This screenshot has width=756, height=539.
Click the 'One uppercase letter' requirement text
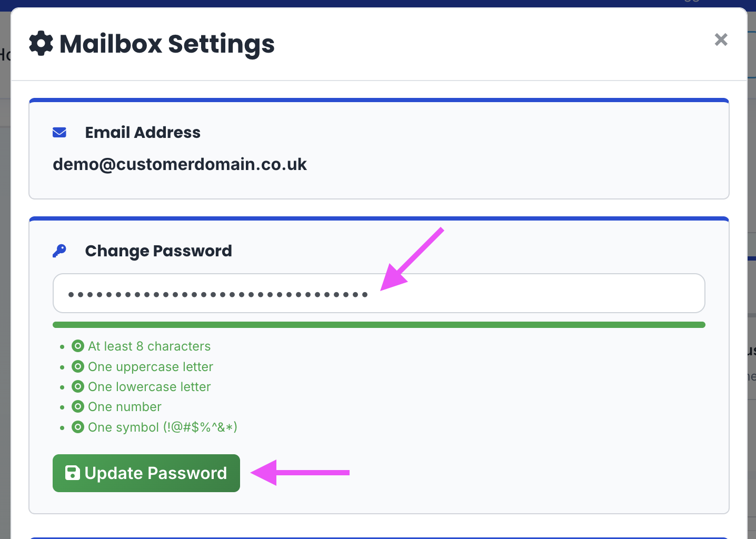click(151, 366)
